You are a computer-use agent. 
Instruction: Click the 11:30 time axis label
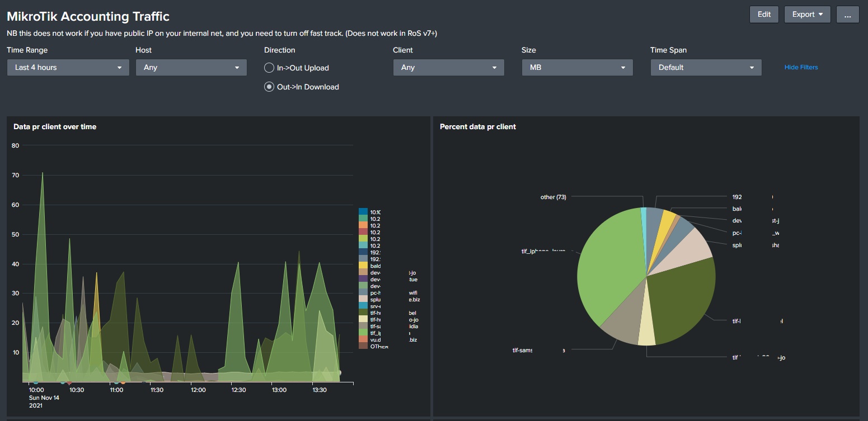(x=157, y=390)
